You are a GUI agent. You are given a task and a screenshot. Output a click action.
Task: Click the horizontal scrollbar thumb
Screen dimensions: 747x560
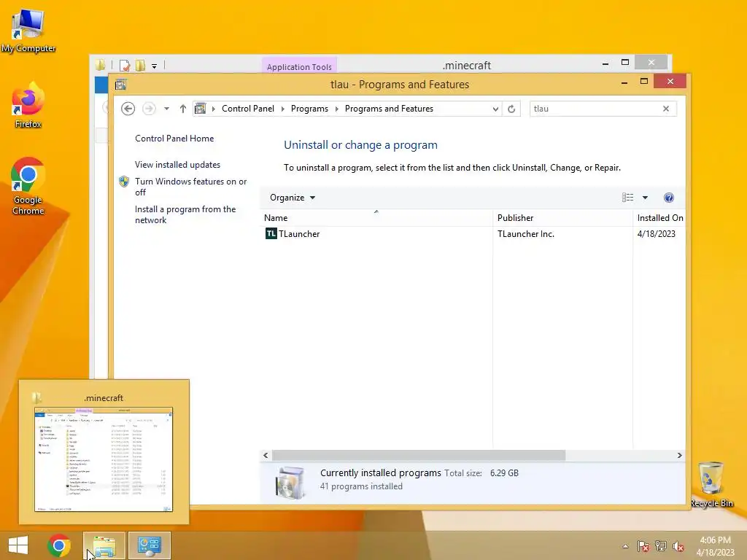click(418, 455)
